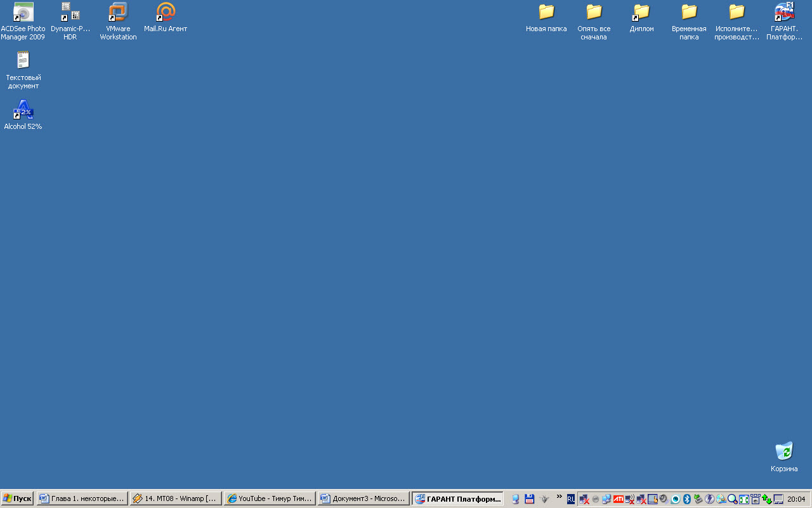Select the Диплом folder shortcut
This screenshot has width=812, height=508.
pos(641,13)
